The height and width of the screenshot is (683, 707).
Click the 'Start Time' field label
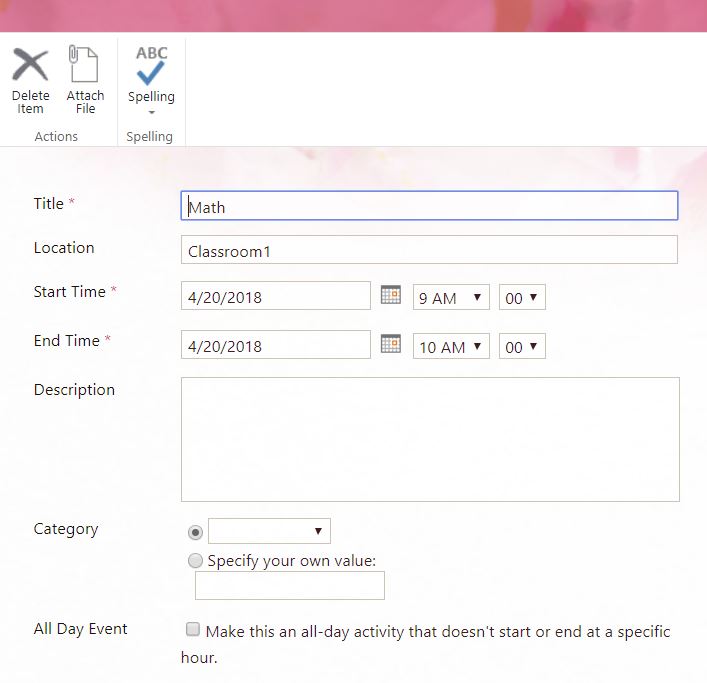[69, 292]
